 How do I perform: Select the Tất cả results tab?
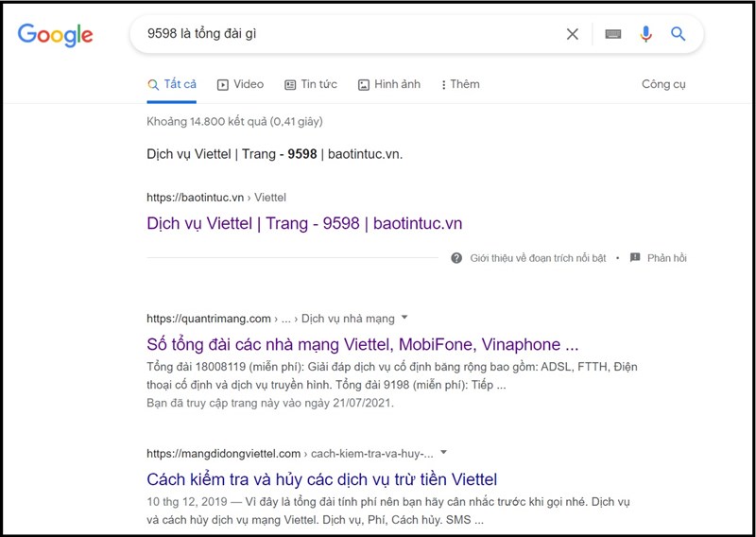(x=172, y=84)
